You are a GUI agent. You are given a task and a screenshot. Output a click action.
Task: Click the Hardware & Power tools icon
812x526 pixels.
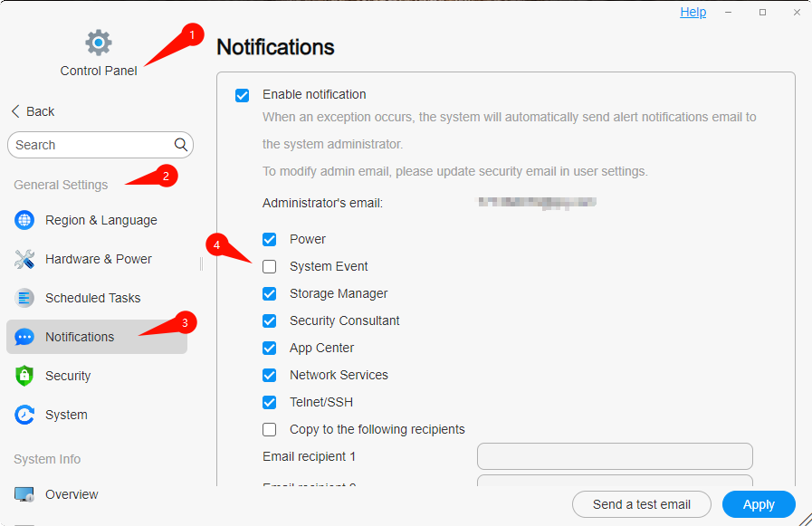pyautogui.click(x=24, y=259)
